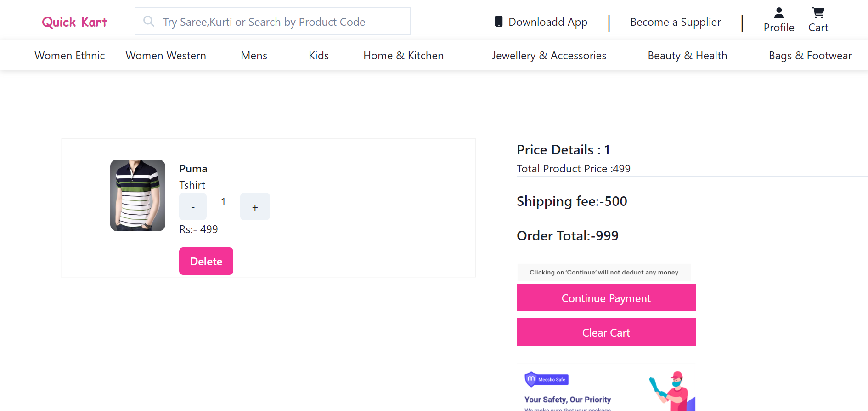Open the Women Ethnic category
This screenshot has height=411, width=868.
[69, 56]
